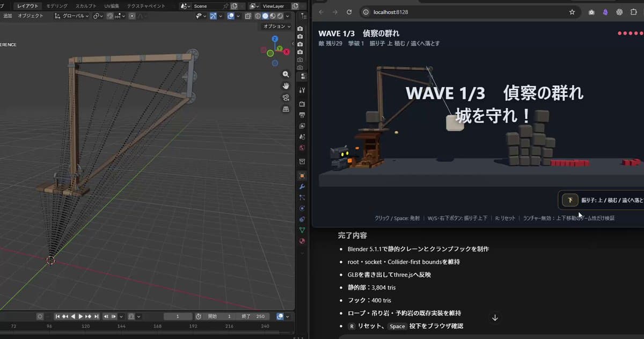The width and height of the screenshot is (644, 339).
Task: Switch to rendered shading
Action: 280,16
